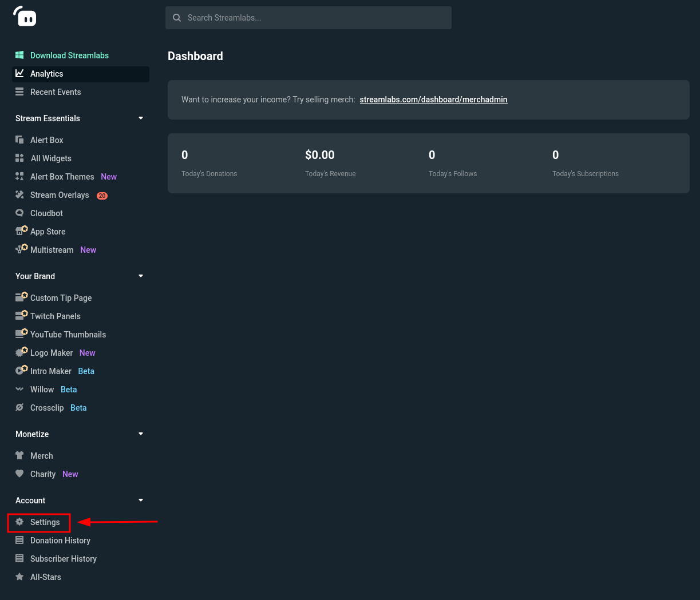700x600 pixels.
Task: Click the Merch t-shirt icon
Action: 19,455
